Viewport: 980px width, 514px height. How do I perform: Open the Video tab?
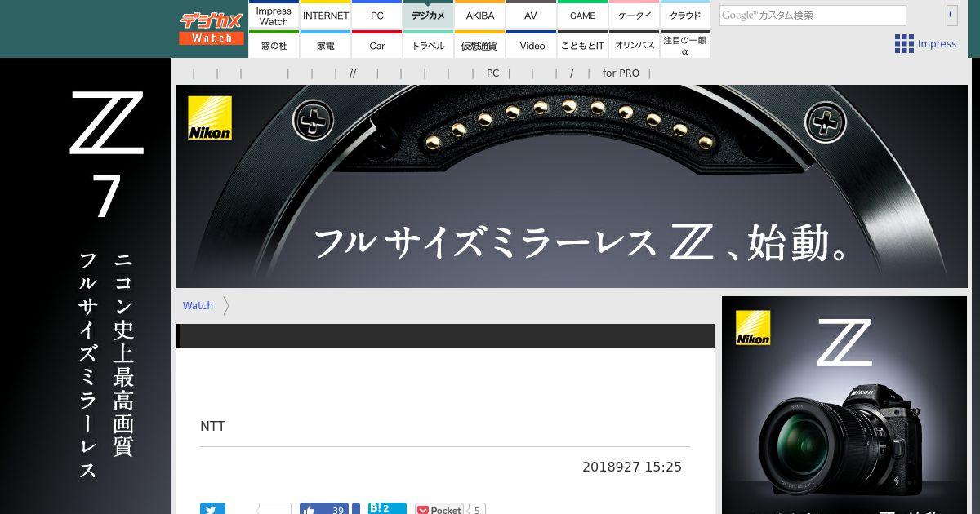click(x=531, y=45)
